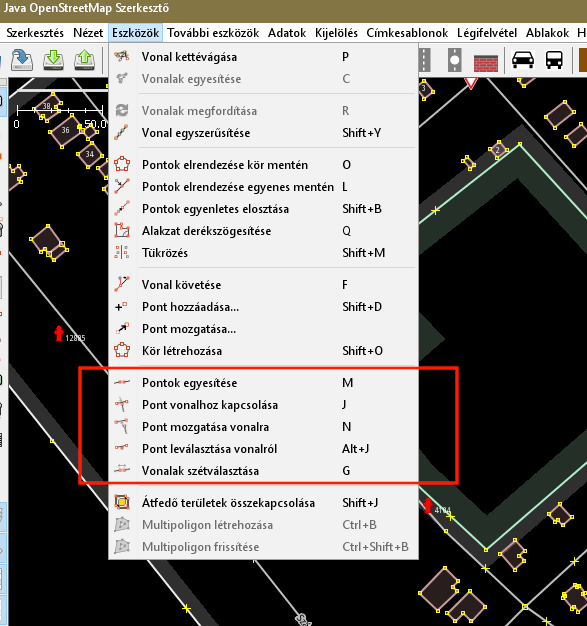This screenshot has height=626, width=587.
Task: Click the Pont leválasztása vonalról icon
Action: tap(122, 448)
